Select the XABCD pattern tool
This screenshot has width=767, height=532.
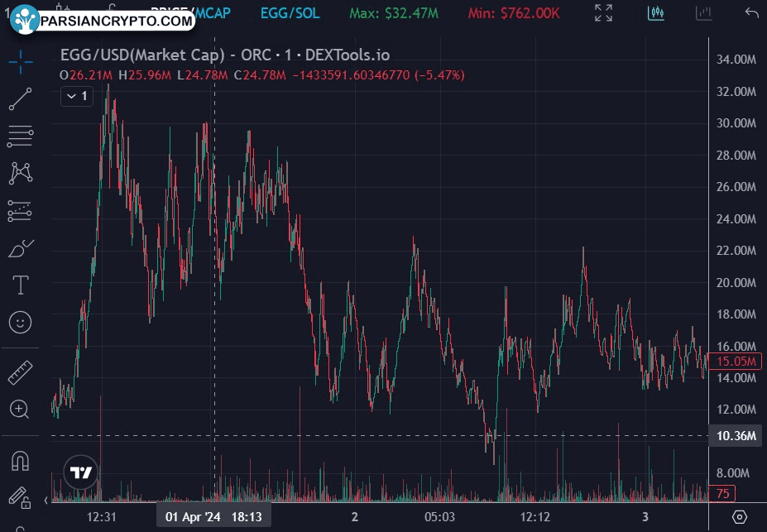coord(21,173)
